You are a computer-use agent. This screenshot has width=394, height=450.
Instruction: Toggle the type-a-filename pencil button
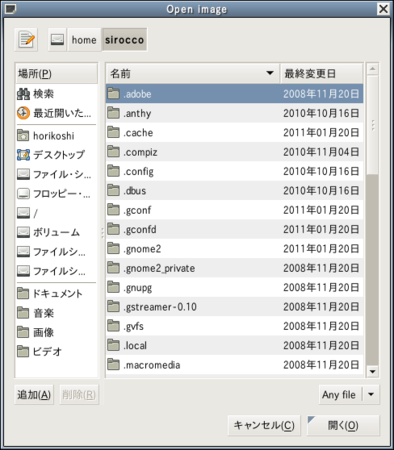[x=26, y=40]
